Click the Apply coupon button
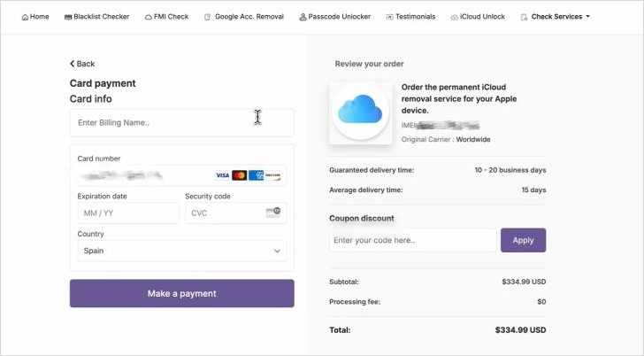 click(523, 240)
